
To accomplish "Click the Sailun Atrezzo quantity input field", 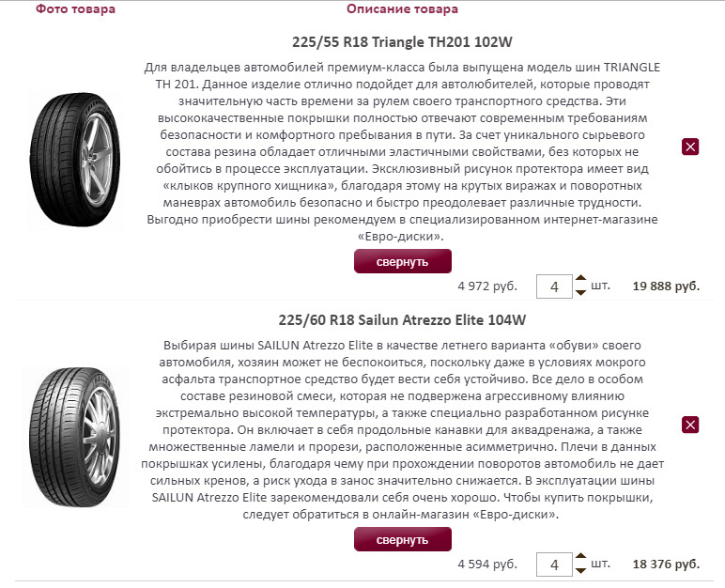I will click(554, 565).
